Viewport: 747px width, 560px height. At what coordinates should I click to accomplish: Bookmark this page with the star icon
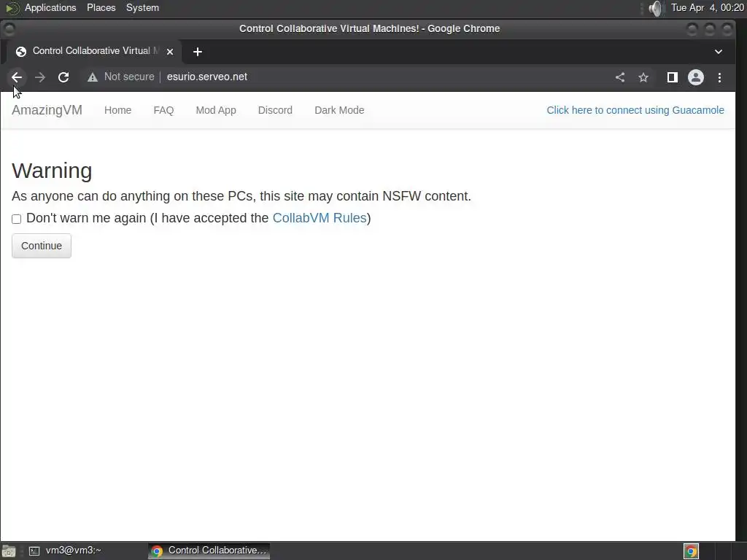coord(643,77)
